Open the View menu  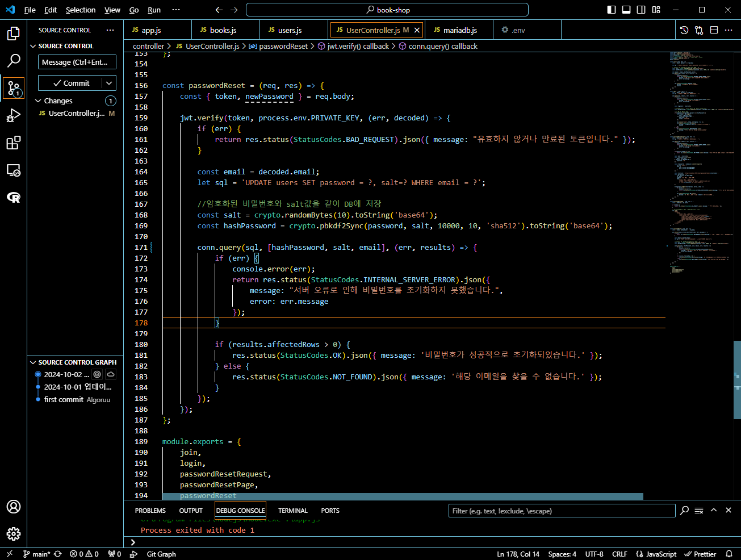click(x=112, y=10)
